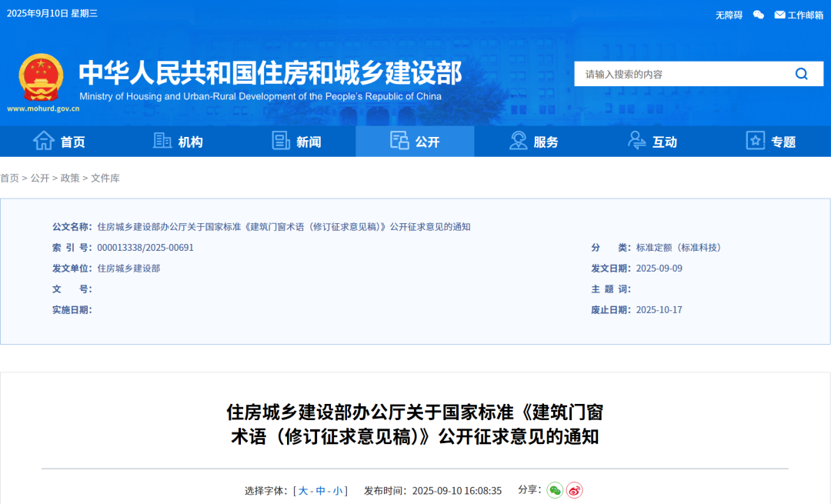
Task: Open the 互动 navigation tab
Action: (x=652, y=142)
